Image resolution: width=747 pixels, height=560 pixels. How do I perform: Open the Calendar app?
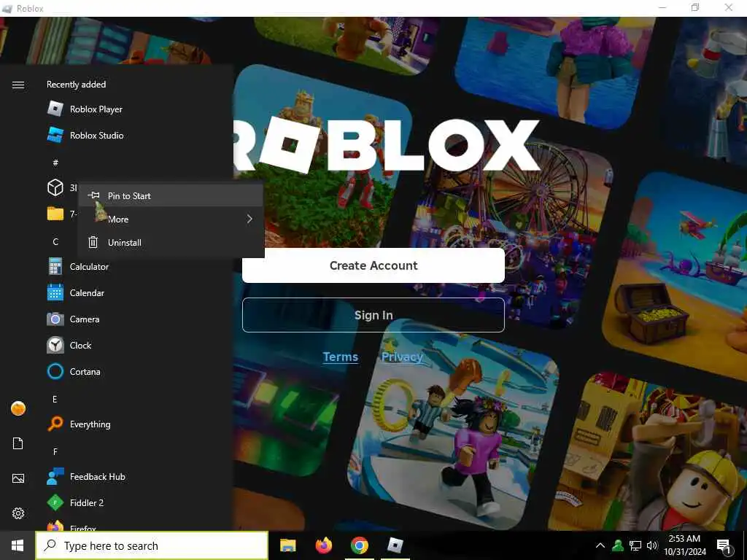(75, 293)
